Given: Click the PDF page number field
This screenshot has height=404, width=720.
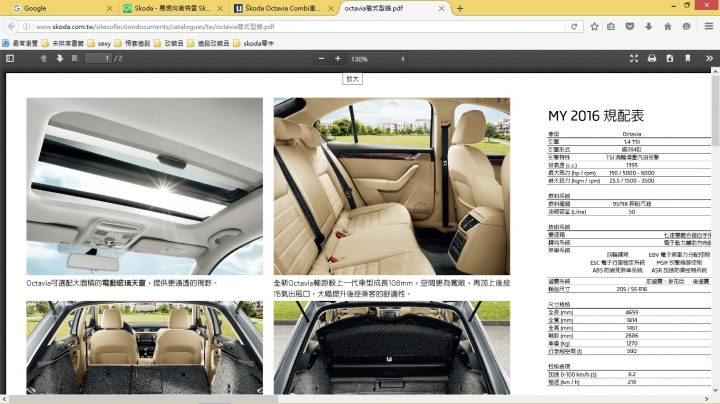Looking at the screenshot, I should [98, 58].
